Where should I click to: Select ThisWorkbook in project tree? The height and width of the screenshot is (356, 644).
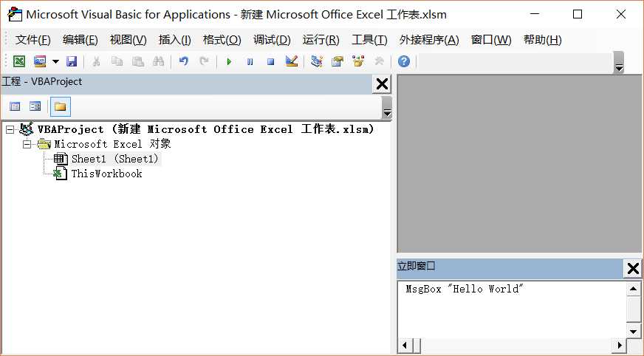click(106, 174)
